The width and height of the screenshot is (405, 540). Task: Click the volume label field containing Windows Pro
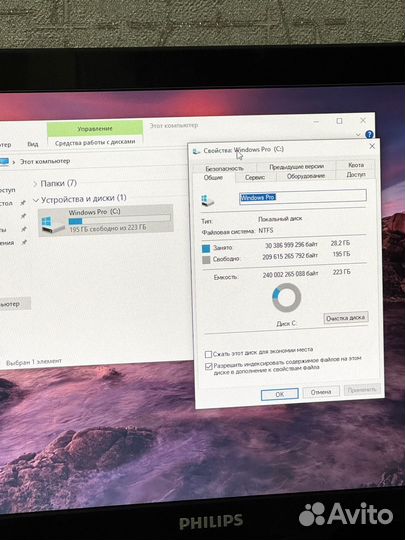(x=303, y=197)
